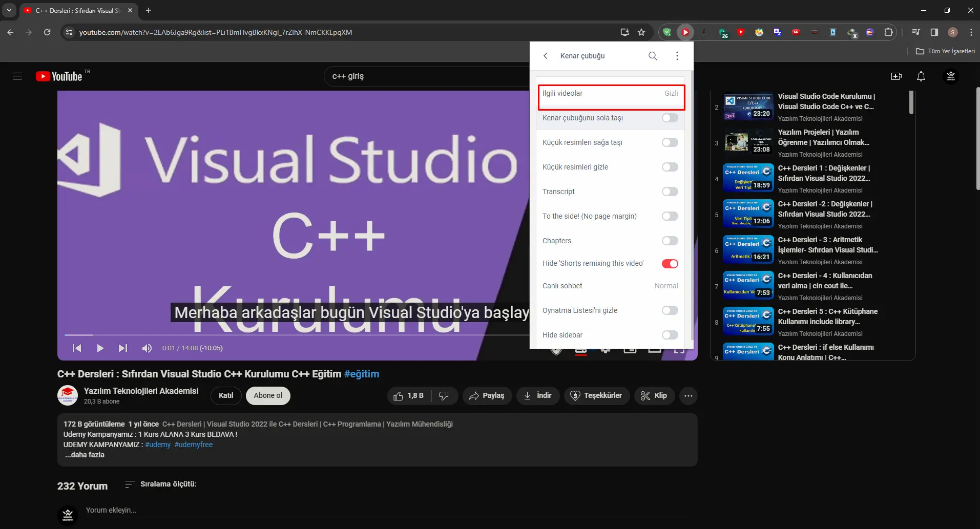This screenshot has height=529, width=980.
Task: Download the video with İndir
Action: 538,396
